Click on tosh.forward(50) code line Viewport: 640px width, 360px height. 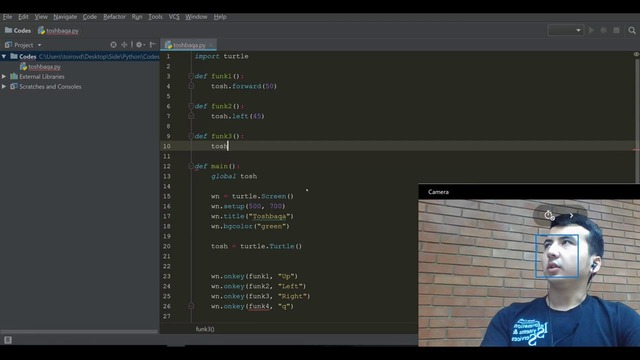(244, 86)
